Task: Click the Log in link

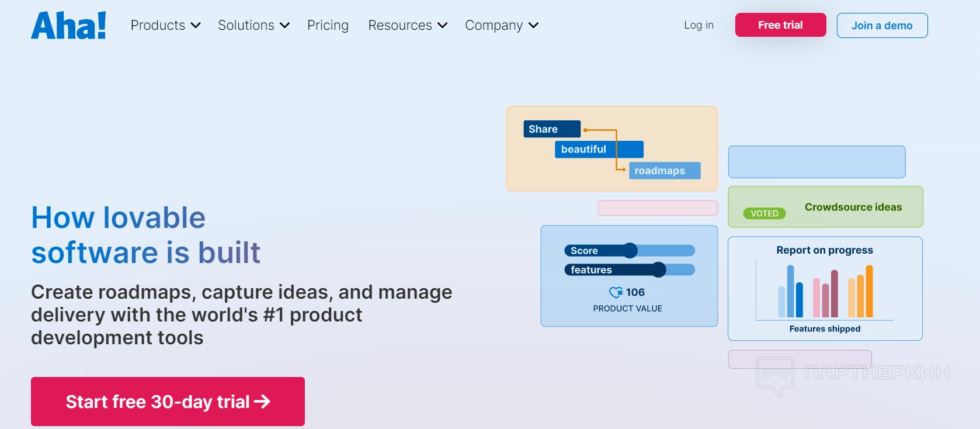Action: (698, 25)
